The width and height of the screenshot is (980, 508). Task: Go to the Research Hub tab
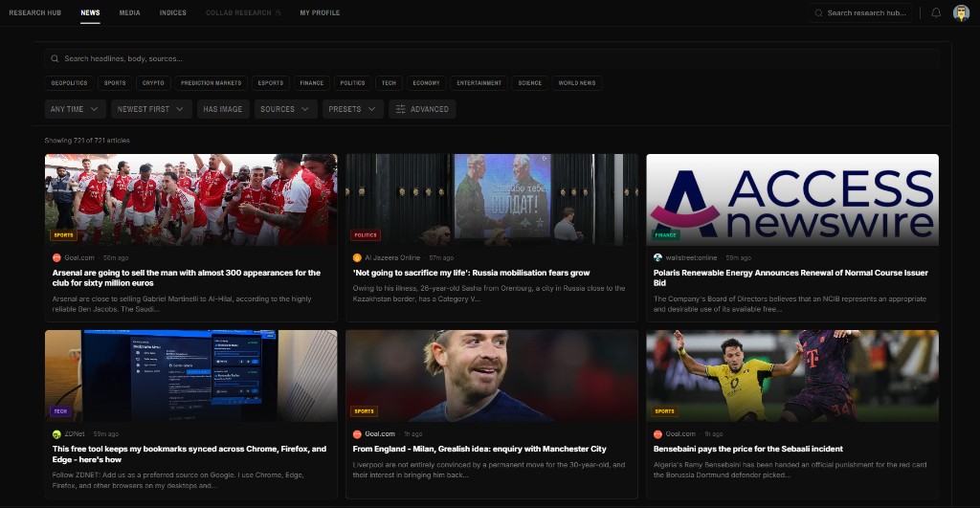(35, 12)
